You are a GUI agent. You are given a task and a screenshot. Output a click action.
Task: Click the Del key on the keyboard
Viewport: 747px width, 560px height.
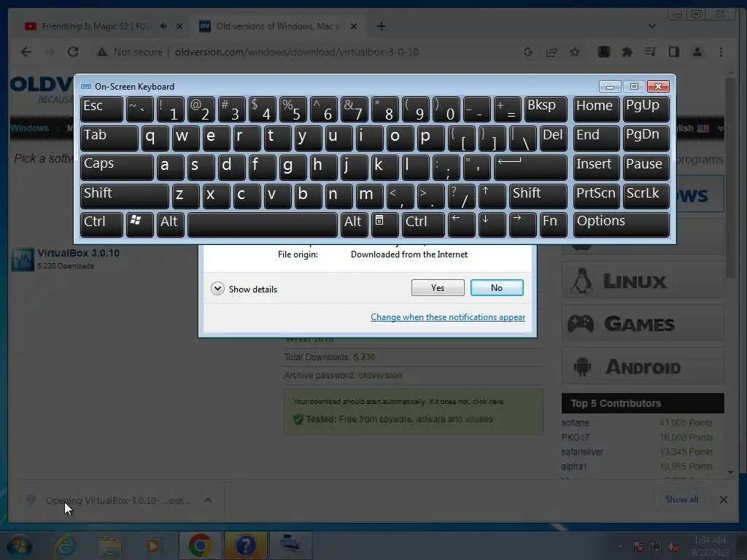553,138
